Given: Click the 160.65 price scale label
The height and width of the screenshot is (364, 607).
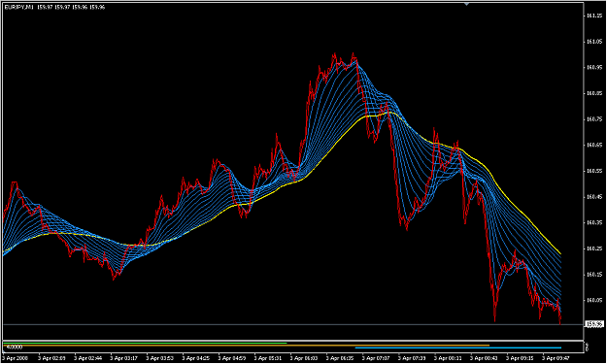Looking at the screenshot, I should 594,145.
